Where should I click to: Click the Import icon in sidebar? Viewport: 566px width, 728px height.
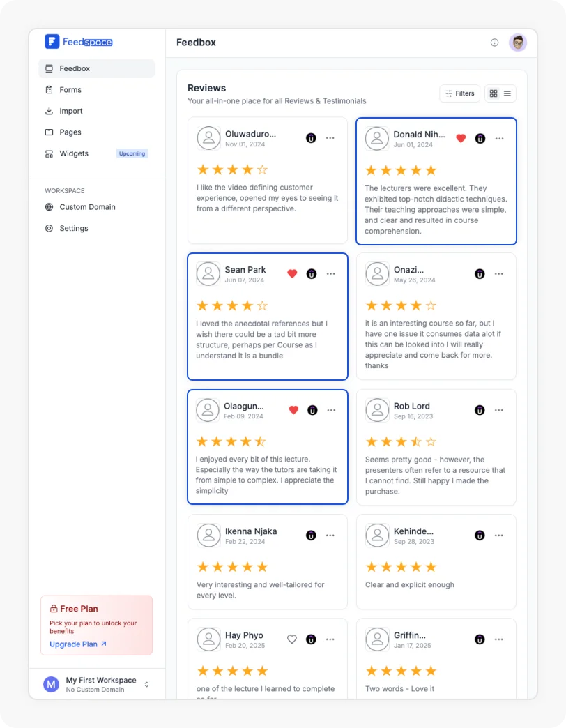pyautogui.click(x=49, y=111)
